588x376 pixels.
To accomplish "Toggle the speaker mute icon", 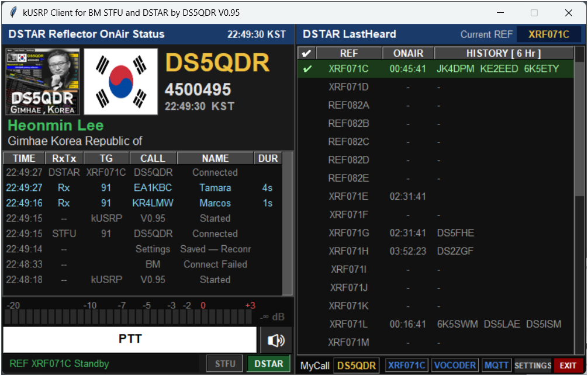I will coord(276,340).
